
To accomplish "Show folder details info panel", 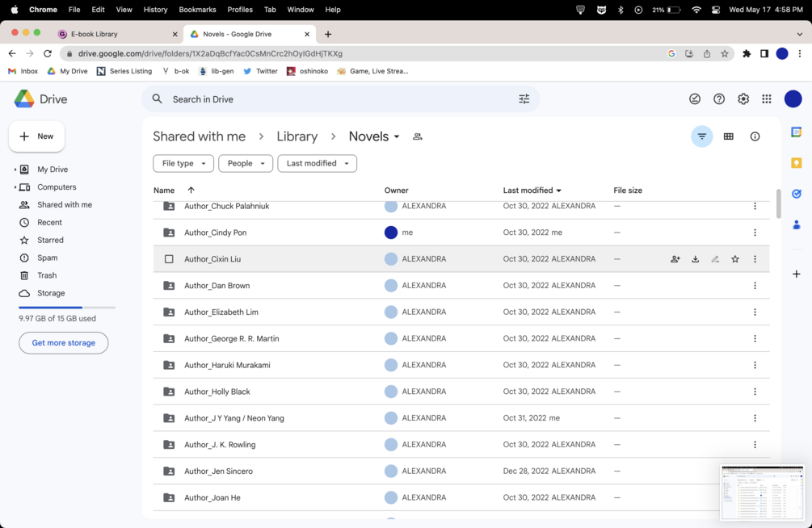I will pyautogui.click(x=755, y=136).
